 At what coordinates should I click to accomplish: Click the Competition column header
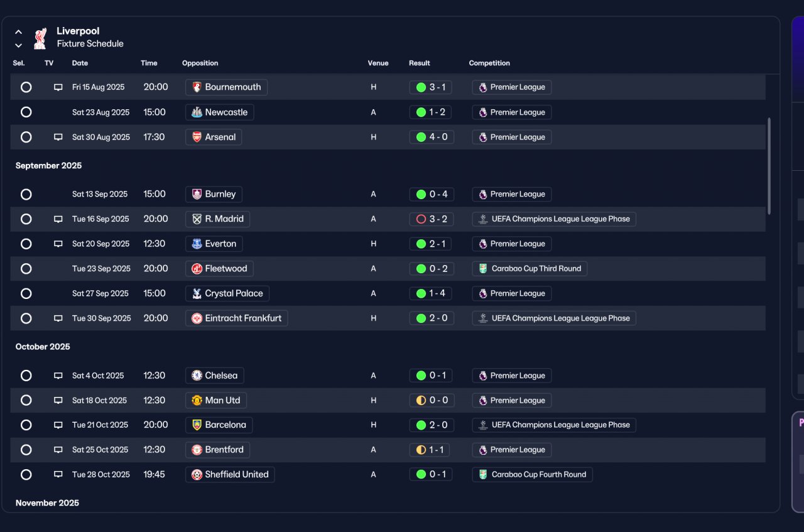click(x=489, y=63)
